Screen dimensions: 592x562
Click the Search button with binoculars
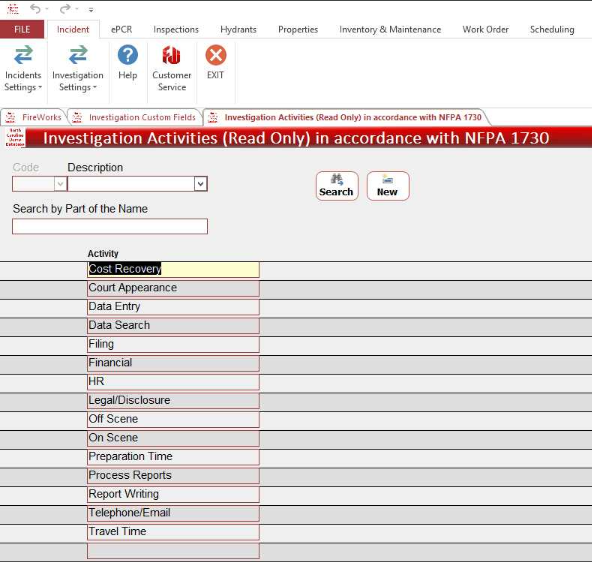[x=337, y=186]
